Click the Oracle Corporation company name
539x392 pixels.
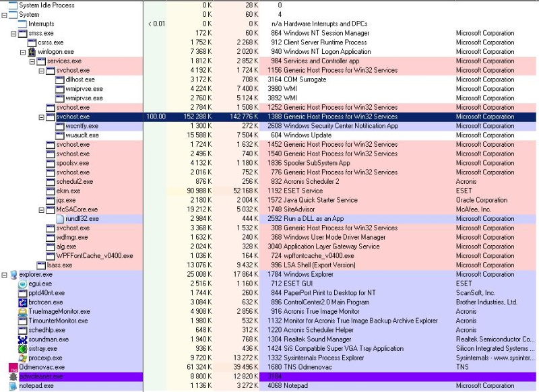click(x=482, y=200)
